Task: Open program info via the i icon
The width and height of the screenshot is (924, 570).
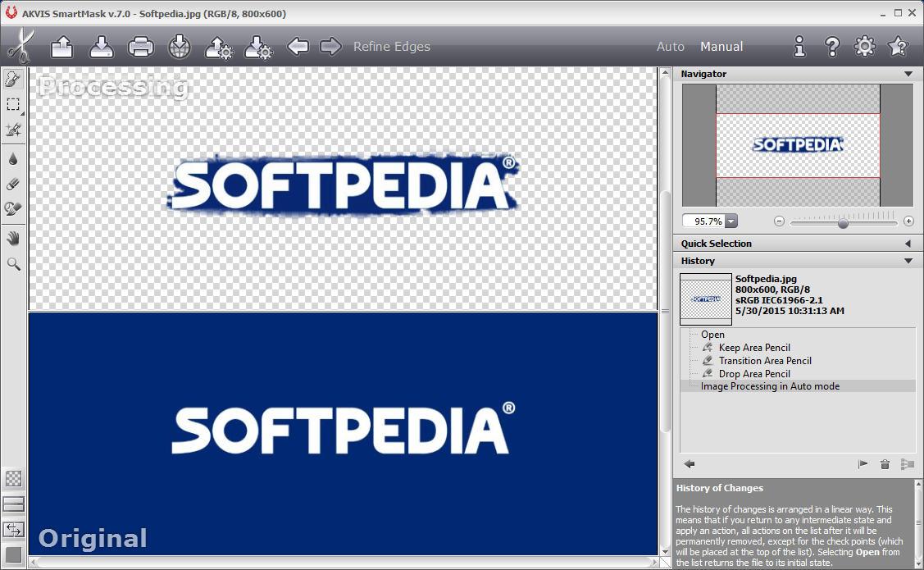Action: click(x=799, y=47)
